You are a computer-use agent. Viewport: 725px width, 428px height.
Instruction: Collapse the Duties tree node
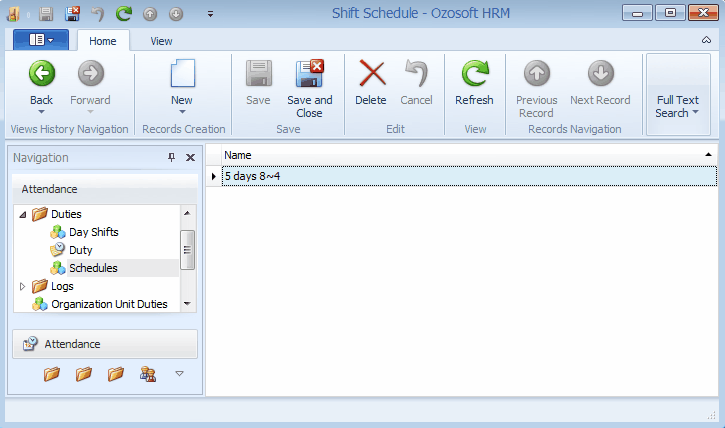coord(23,214)
